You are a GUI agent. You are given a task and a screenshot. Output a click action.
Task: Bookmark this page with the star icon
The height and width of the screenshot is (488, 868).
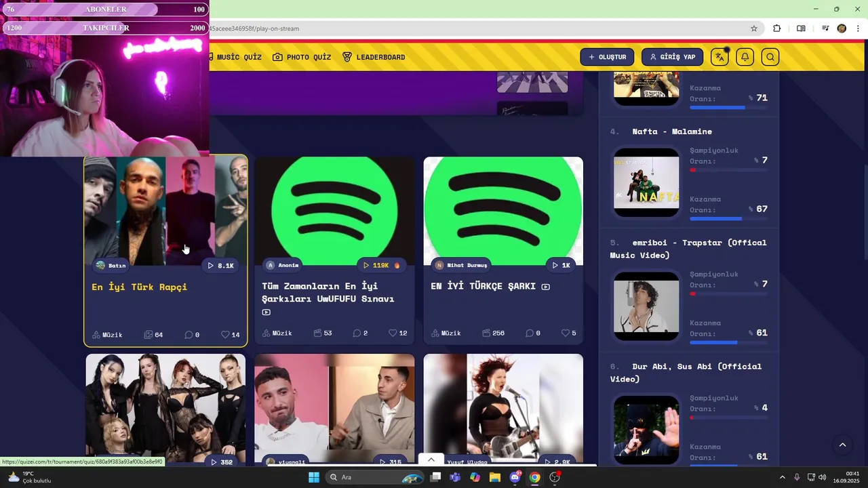point(754,28)
